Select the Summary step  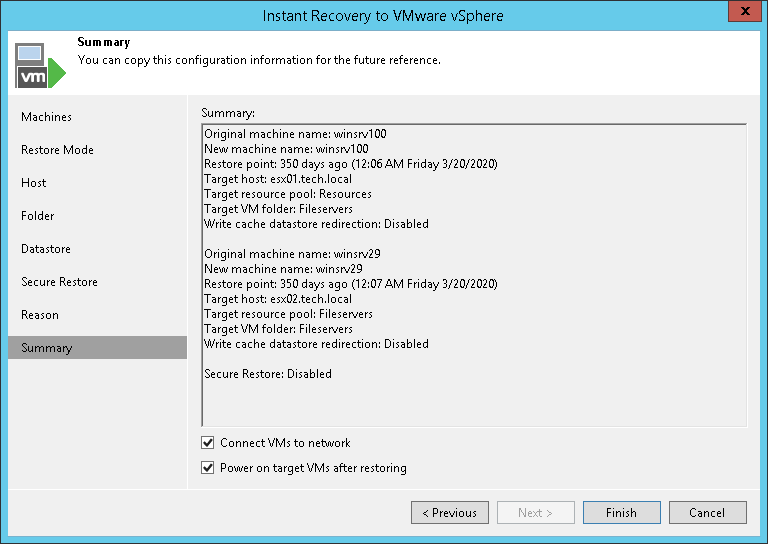click(x=46, y=348)
